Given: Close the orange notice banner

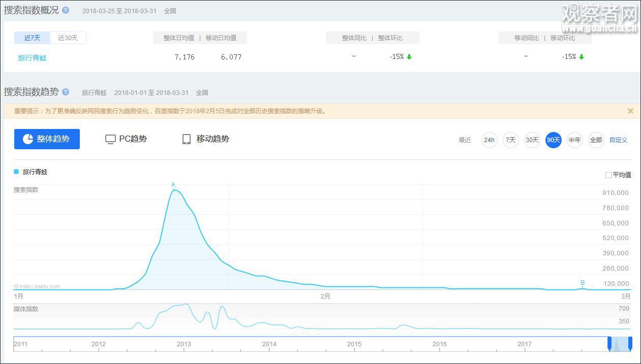Looking at the screenshot, I should pos(630,111).
